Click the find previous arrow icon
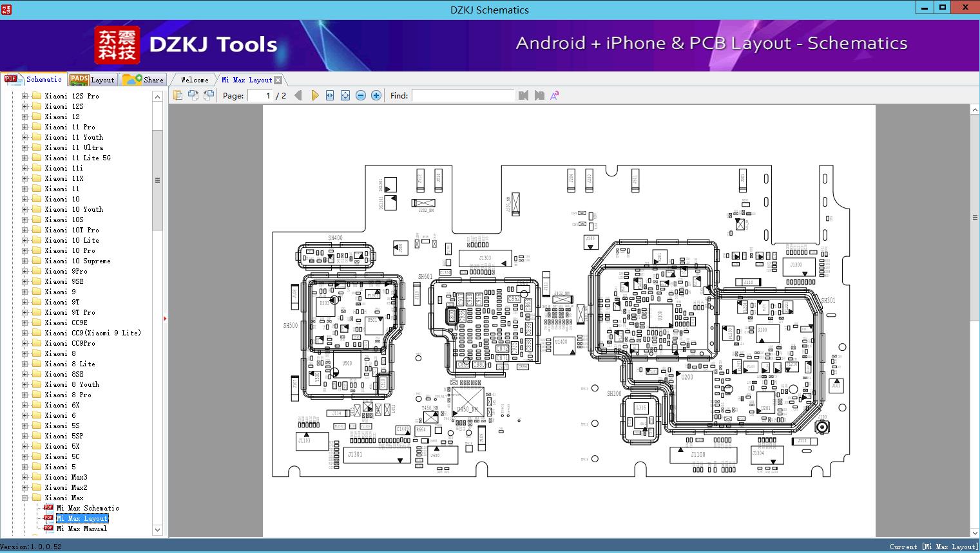The height and width of the screenshot is (553, 980). point(523,95)
